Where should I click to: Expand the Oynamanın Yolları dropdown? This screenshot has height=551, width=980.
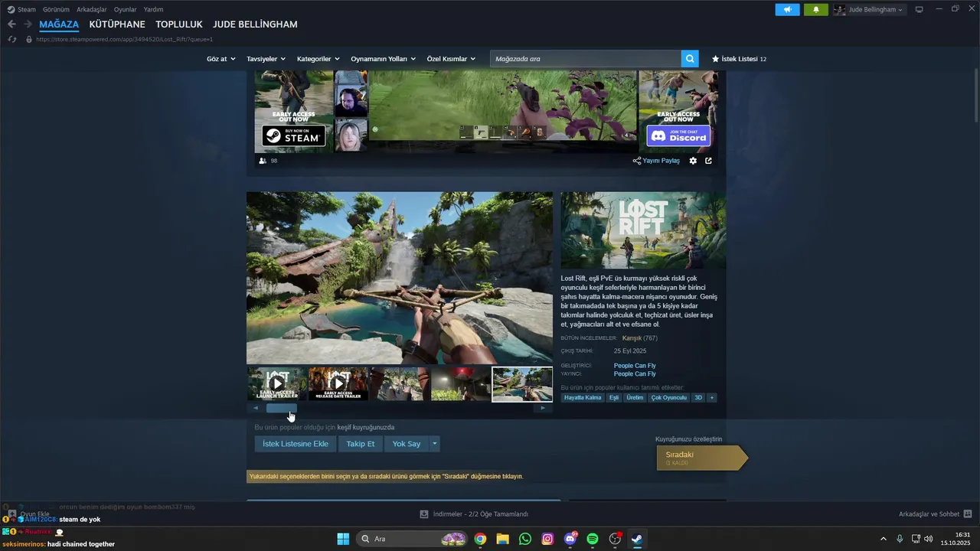click(x=384, y=59)
